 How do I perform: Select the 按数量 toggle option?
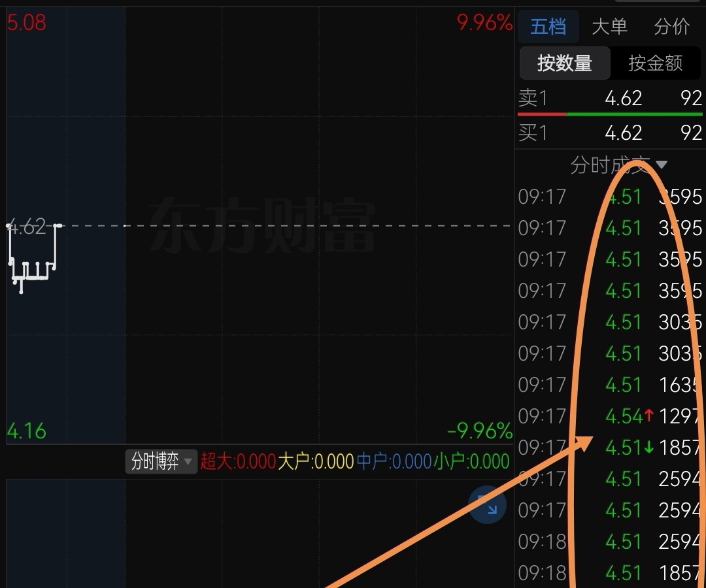(565, 63)
